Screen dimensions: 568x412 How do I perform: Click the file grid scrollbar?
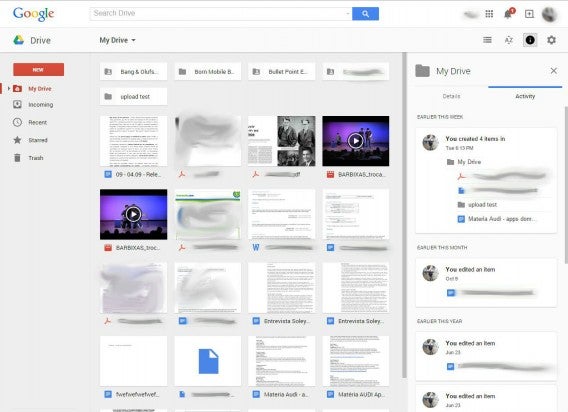coord(404,216)
